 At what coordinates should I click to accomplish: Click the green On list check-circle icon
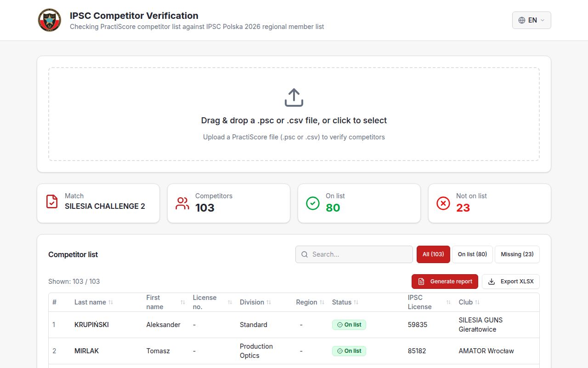pyautogui.click(x=313, y=203)
